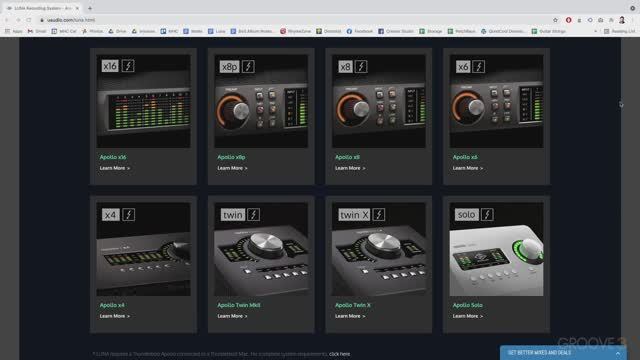
Task: Open the Gmail bookmark
Action: (x=37, y=31)
